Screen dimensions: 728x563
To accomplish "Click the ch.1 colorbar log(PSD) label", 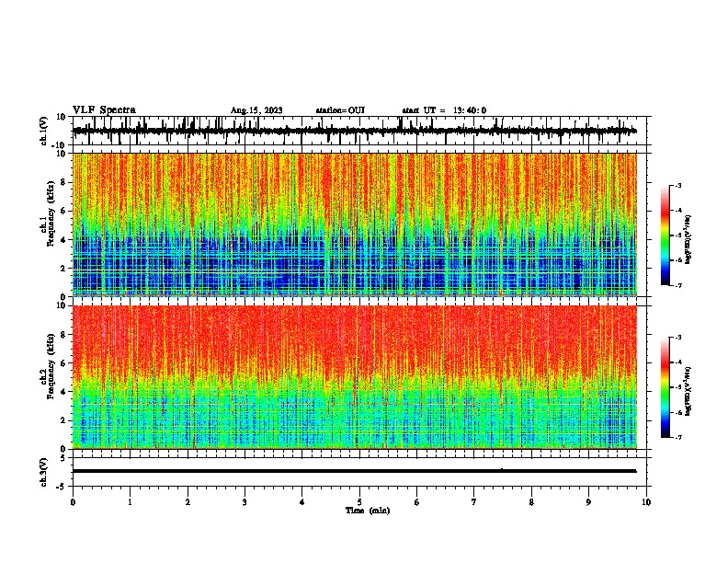I will coord(688,239).
